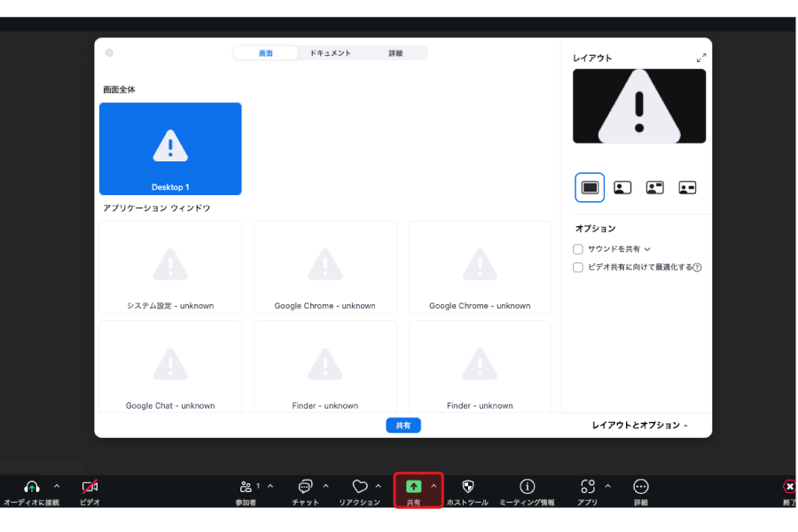Click the apps (アプリ) icon
Image resolution: width=798 pixels, height=532 pixels.
(587, 487)
